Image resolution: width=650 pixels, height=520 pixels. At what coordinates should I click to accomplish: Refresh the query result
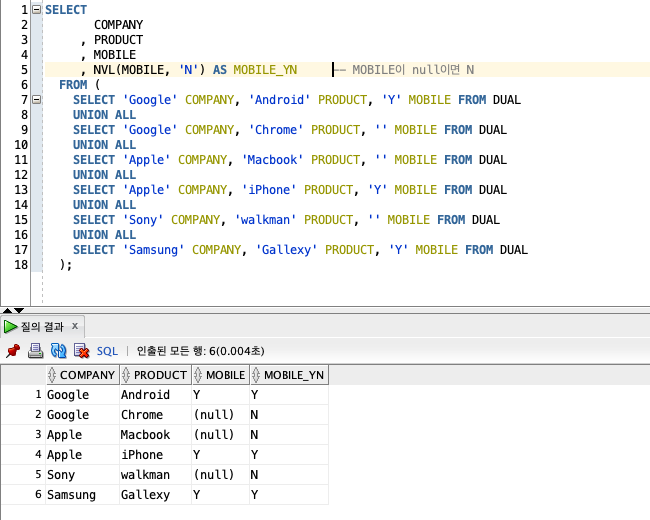[58, 351]
